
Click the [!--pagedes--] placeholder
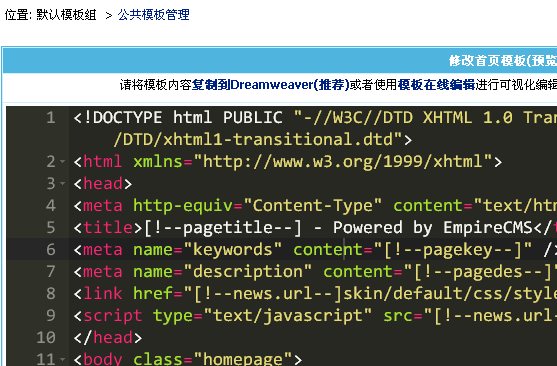coord(483,271)
